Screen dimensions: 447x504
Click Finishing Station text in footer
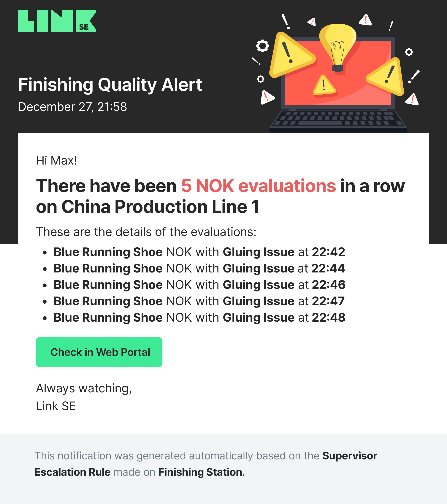200,472
